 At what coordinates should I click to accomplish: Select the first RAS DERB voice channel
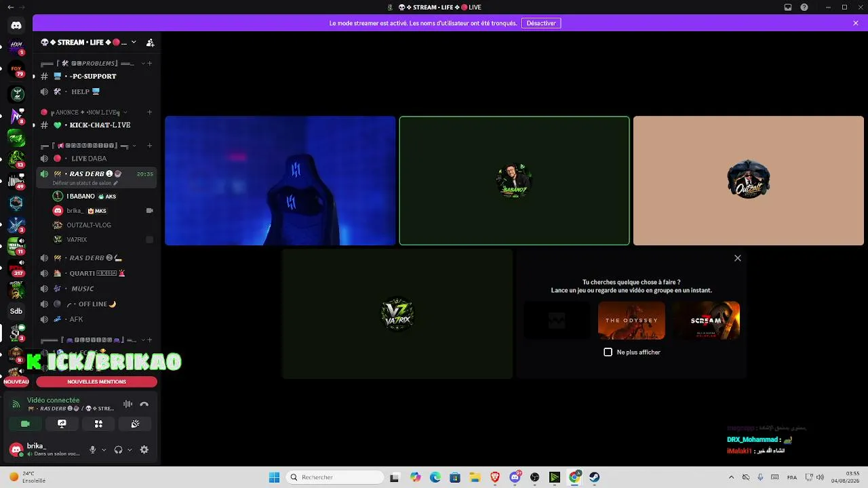(x=96, y=174)
